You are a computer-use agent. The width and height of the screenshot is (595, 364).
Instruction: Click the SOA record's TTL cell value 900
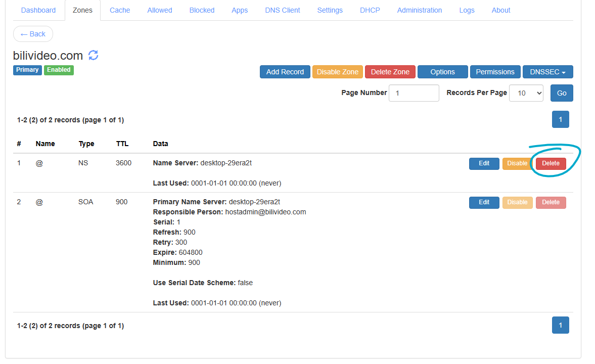point(121,202)
